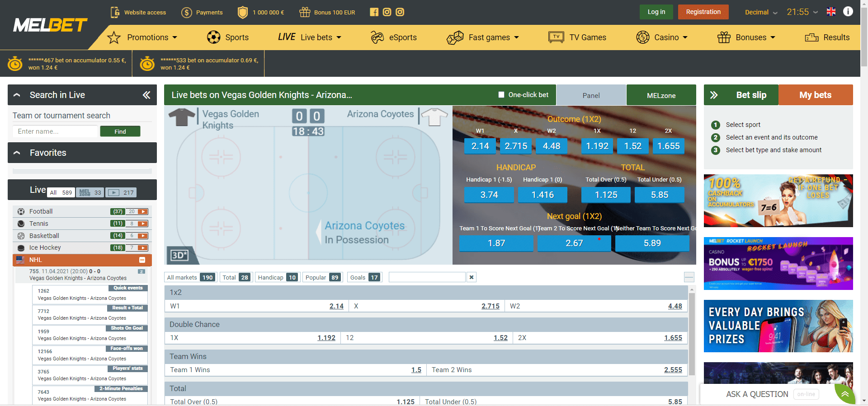
Task: Click the team or tournament name field
Action: coord(55,131)
